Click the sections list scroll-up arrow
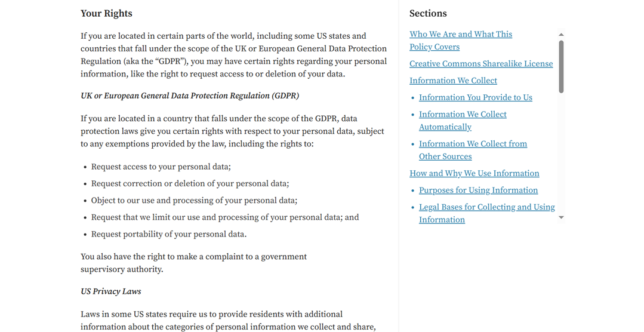This screenshot has height=332, width=644. tap(561, 35)
